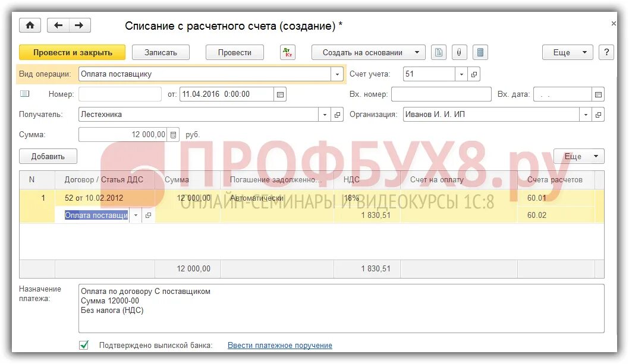Click Счет на оплату column header
Image resolution: width=629 pixels, height=364 pixels.
coord(459,179)
